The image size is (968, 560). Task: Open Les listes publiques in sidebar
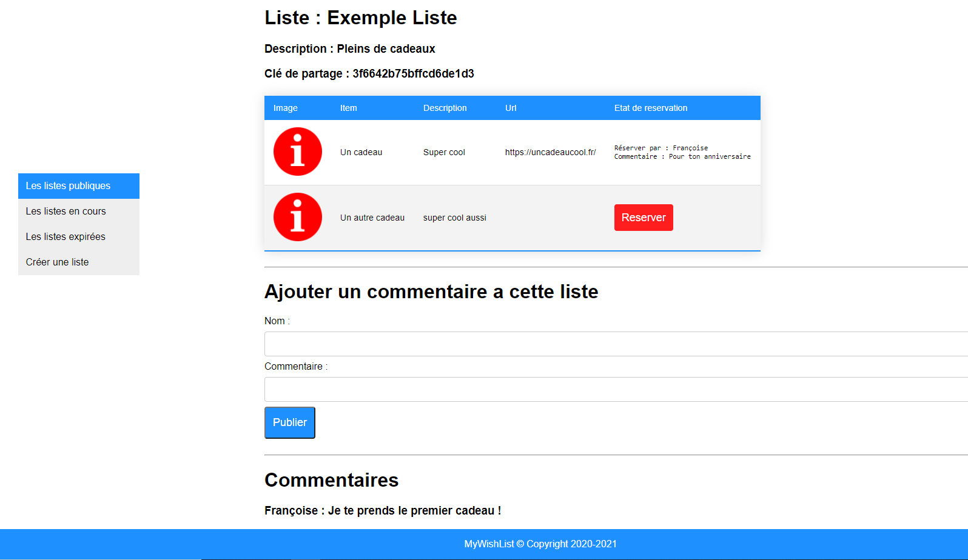tap(79, 186)
